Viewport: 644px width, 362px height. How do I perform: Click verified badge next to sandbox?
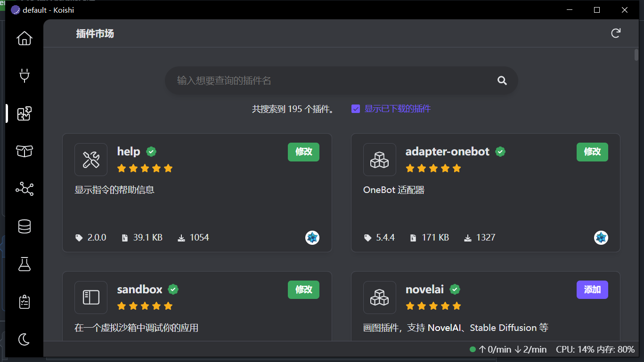(173, 290)
